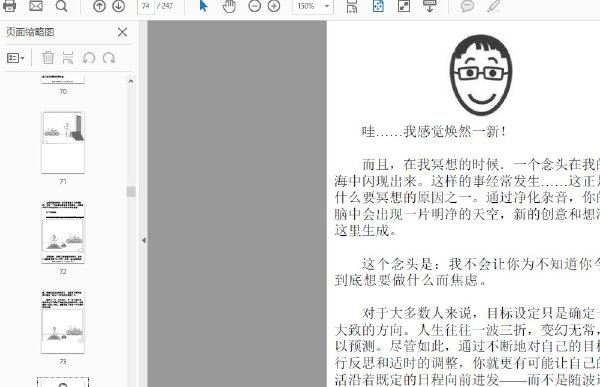Collapse the navigation pane with the arrow handle
Screen dimensions: 600x387
[x=144, y=240]
